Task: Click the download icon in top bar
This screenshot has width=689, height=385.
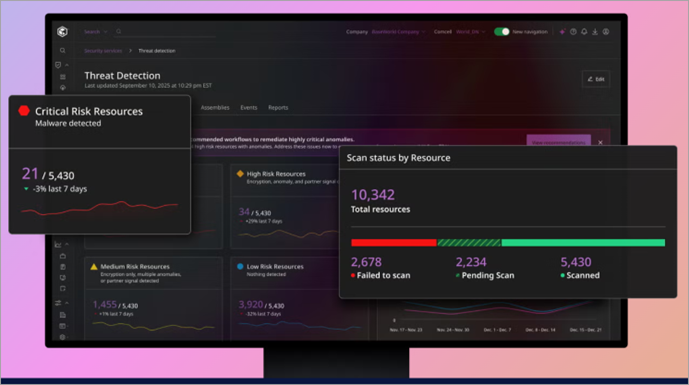Action: pos(595,32)
